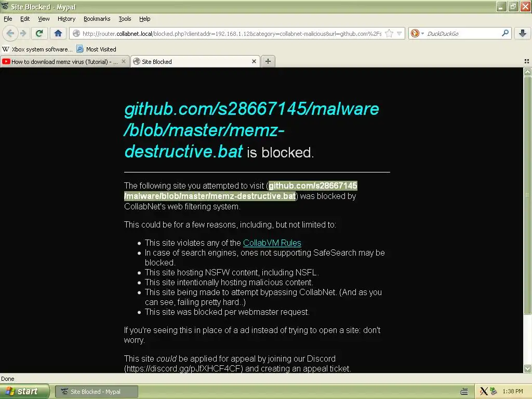Viewport: 532px width, 399px height.
Task: Open the URL bar history dropdown arrow
Action: pos(400,33)
